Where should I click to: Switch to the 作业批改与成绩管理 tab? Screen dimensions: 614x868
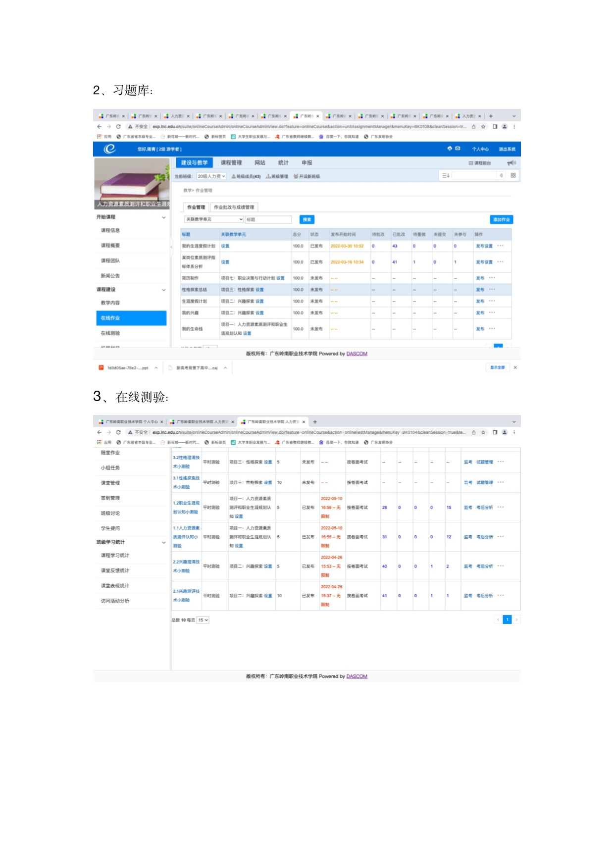[x=234, y=207]
